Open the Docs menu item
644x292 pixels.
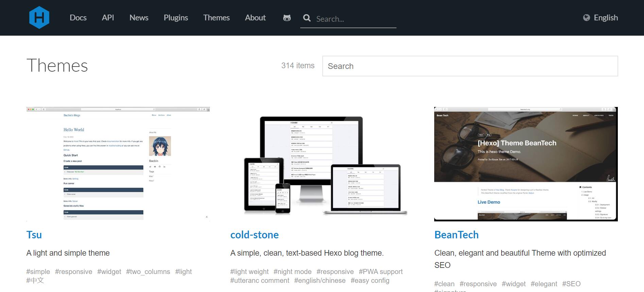pyautogui.click(x=78, y=18)
